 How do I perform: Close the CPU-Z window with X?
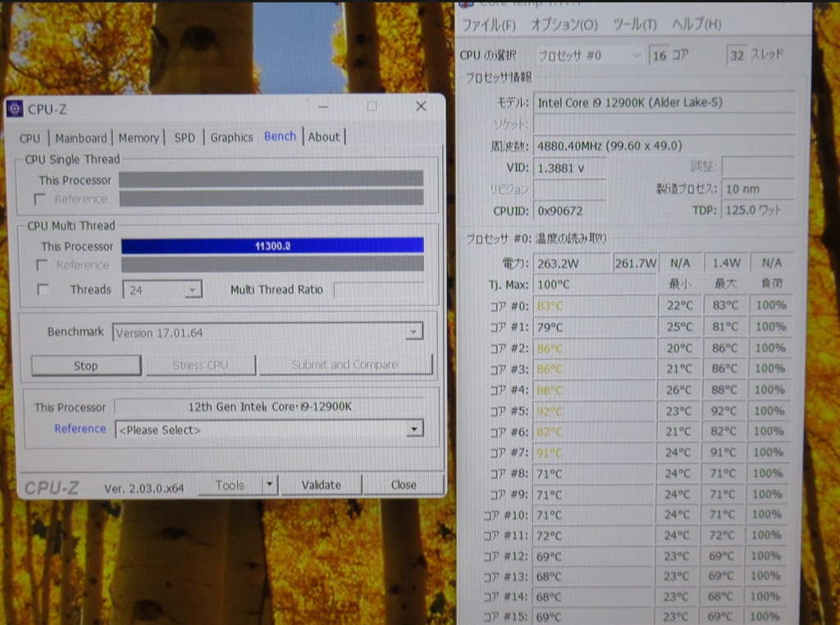click(421, 106)
